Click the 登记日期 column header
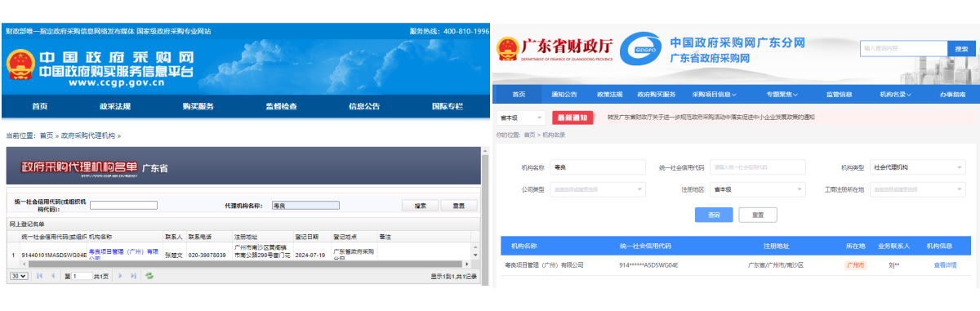 [307, 237]
